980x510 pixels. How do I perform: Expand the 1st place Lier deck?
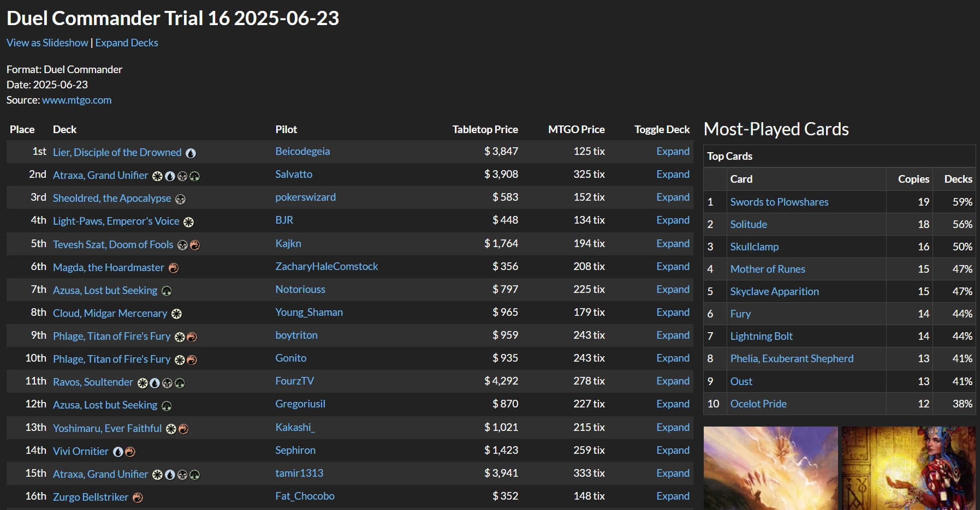click(x=673, y=151)
